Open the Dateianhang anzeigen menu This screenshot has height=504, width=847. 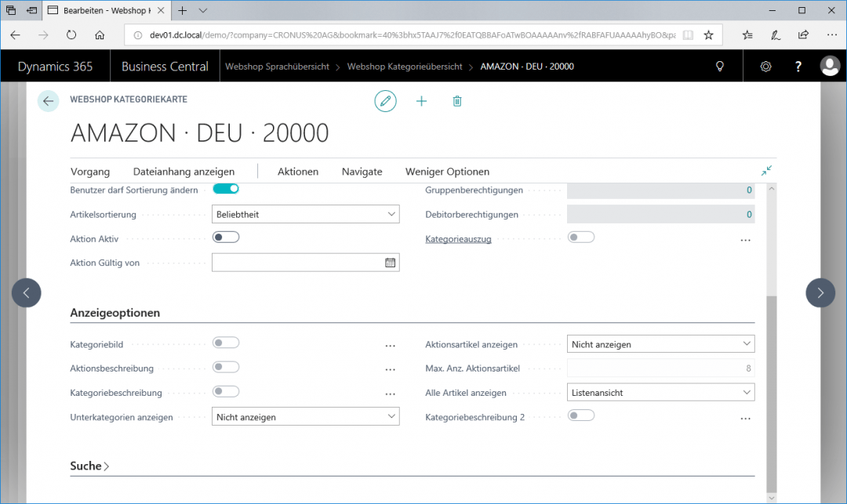pyautogui.click(x=184, y=172)
